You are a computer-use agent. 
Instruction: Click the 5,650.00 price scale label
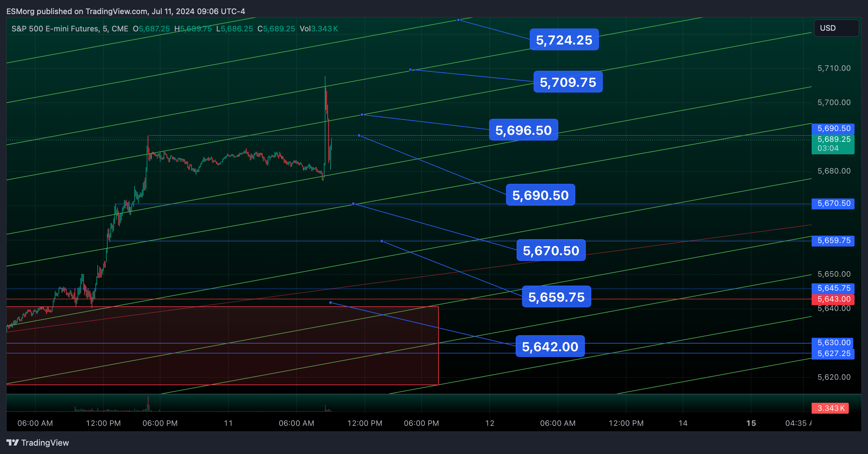[x=834, y=274]
